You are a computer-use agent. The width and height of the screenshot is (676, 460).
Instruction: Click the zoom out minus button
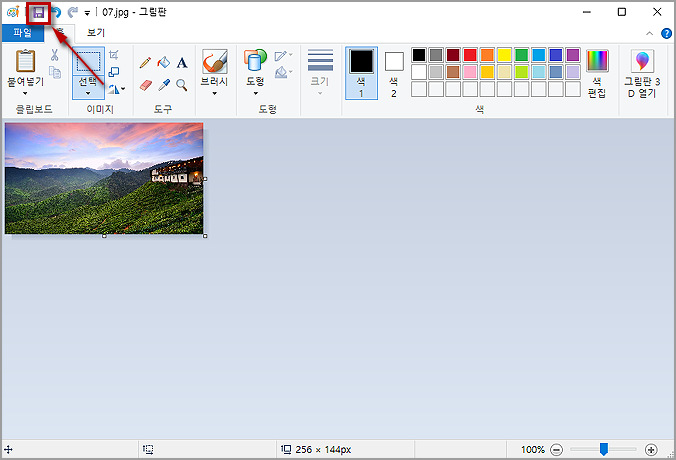pos(557,450)
